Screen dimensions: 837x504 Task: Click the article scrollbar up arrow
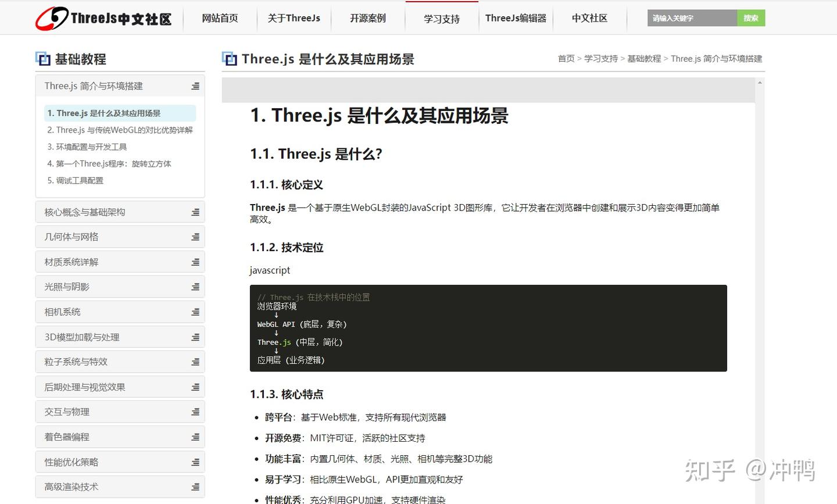click(x=760, y=83)
